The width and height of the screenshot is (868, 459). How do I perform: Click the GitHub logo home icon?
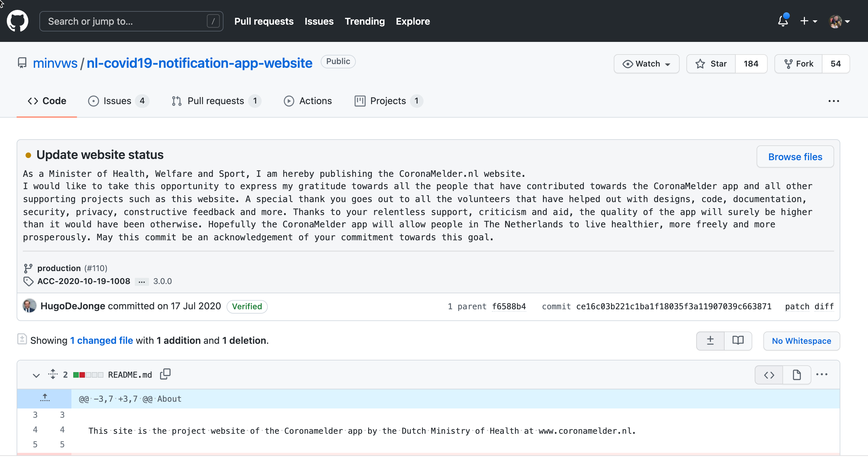tap(18, 21)
